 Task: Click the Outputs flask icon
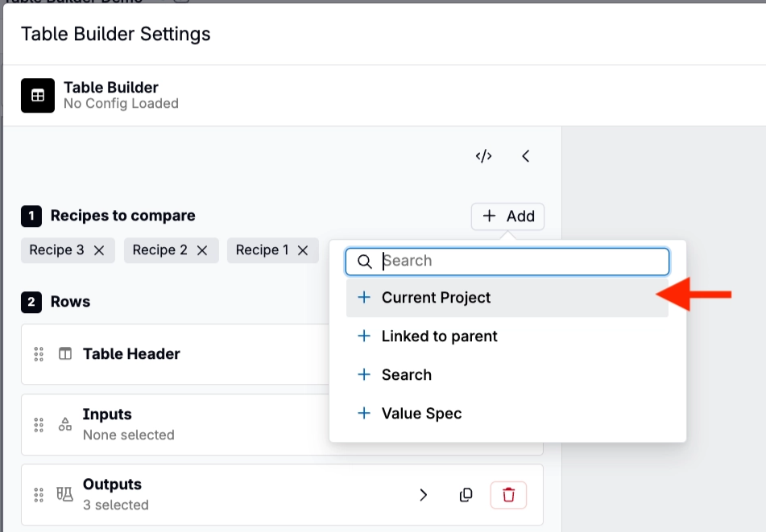(x=65, y=494)
